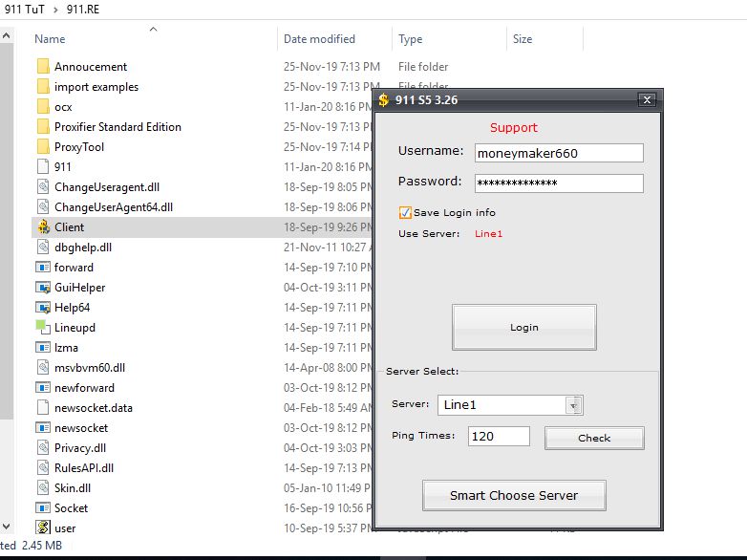Open the Server dropdown showing Line1

tap(573, 405)
